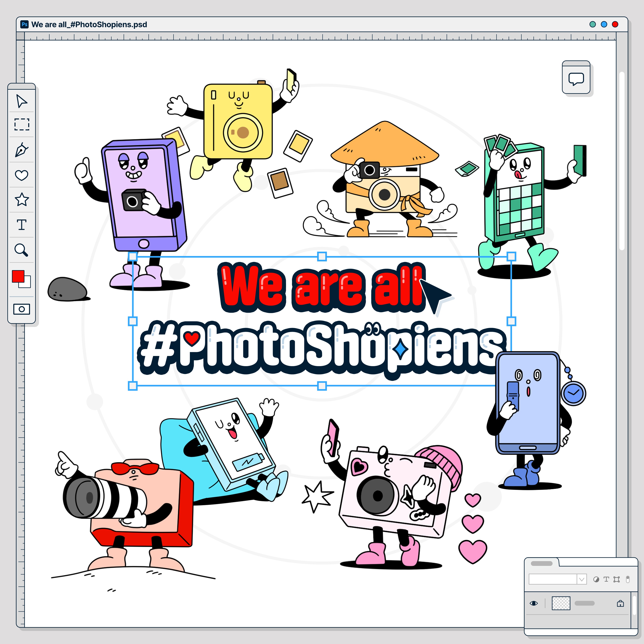Image resolution: width=644 pixels, height=644 pixels.
Task: Select the rectangular Marquee tool
Action: (22, 124)
